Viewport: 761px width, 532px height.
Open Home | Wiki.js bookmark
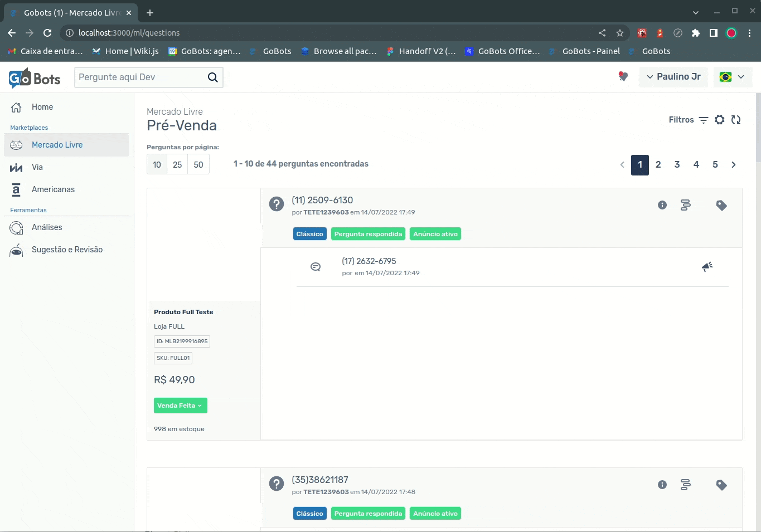click(125, 51)
